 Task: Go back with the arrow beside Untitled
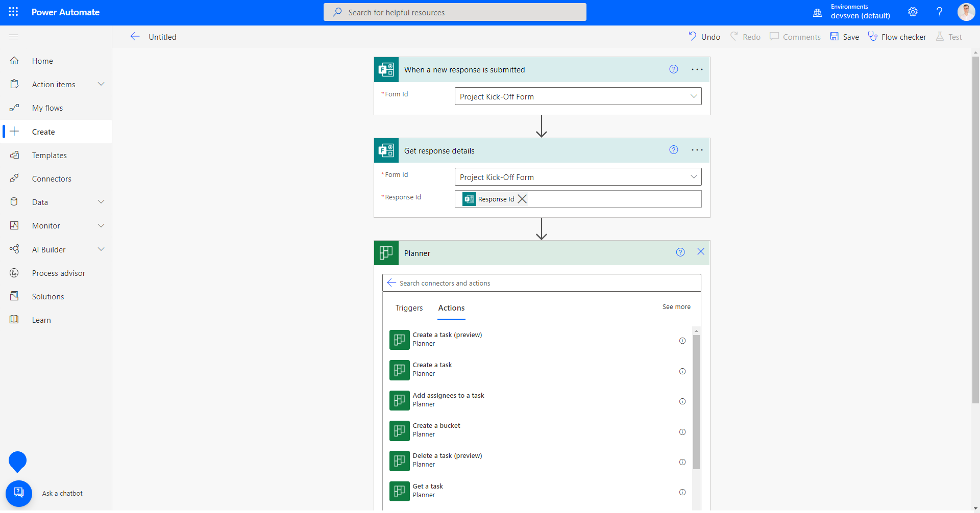[135, 37]
